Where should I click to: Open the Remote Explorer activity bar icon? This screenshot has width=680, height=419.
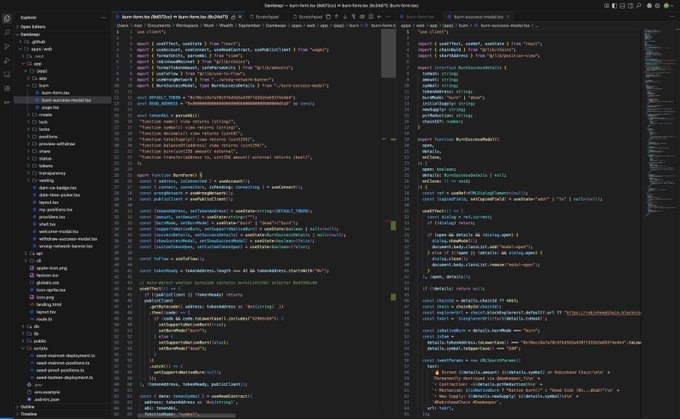click(7, 75)
